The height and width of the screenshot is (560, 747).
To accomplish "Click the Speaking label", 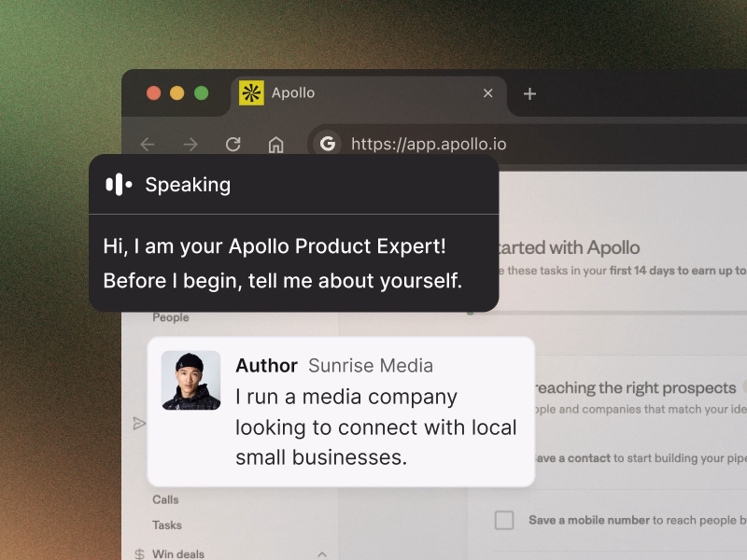I will coord(188,185).
